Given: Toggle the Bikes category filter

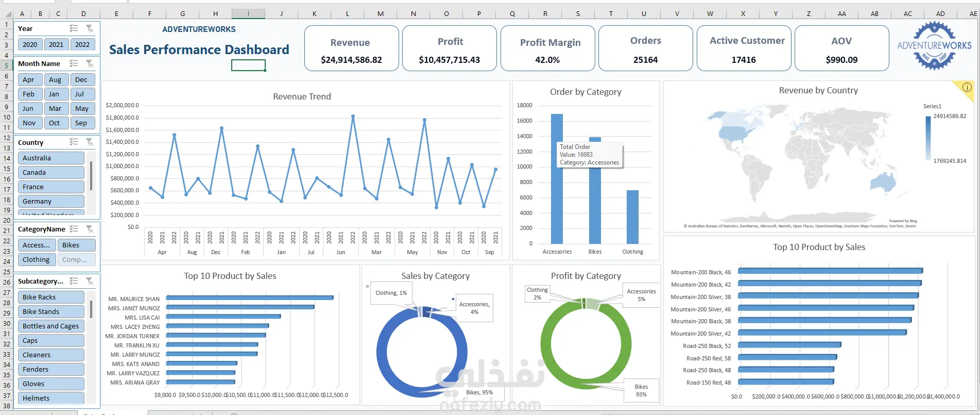Looking at the screenshot, I should pyautogui.click(x=76, y=245).
